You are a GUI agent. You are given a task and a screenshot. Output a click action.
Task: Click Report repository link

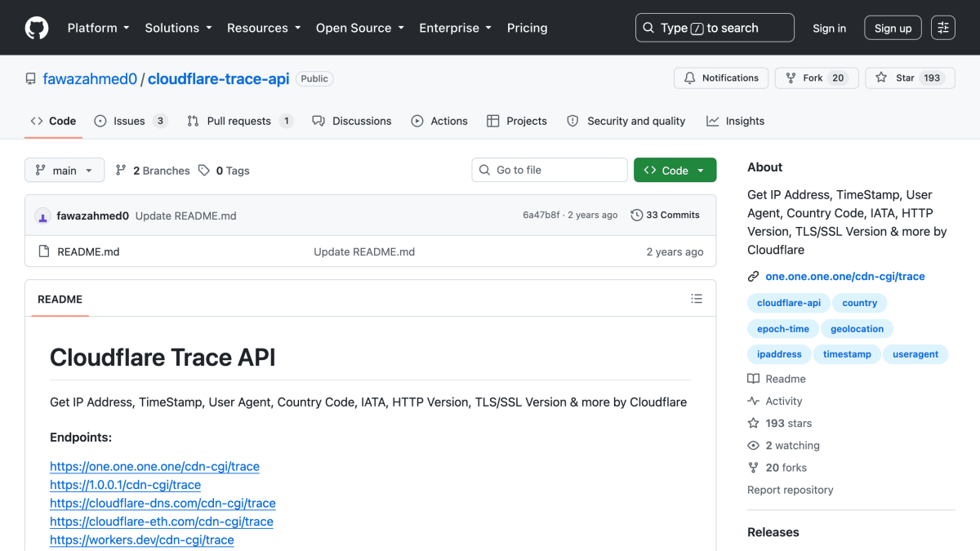point(791,490)
